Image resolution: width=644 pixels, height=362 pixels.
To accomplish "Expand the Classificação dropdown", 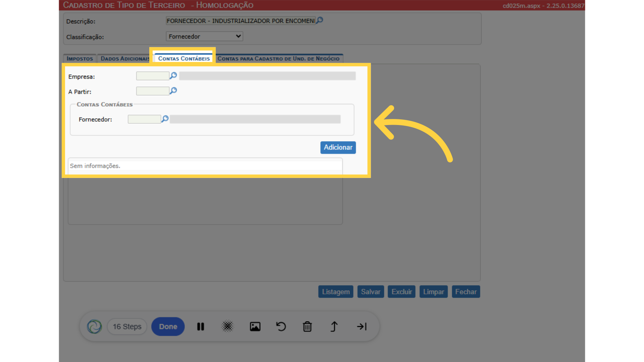I will 204,36.
